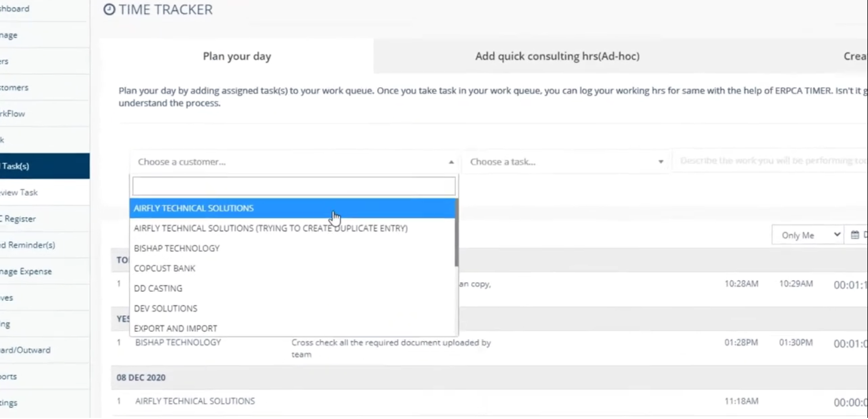Open the Choose a task dropdown
Viewport: 868px width, 419px height.
click(x=566, y=162)
